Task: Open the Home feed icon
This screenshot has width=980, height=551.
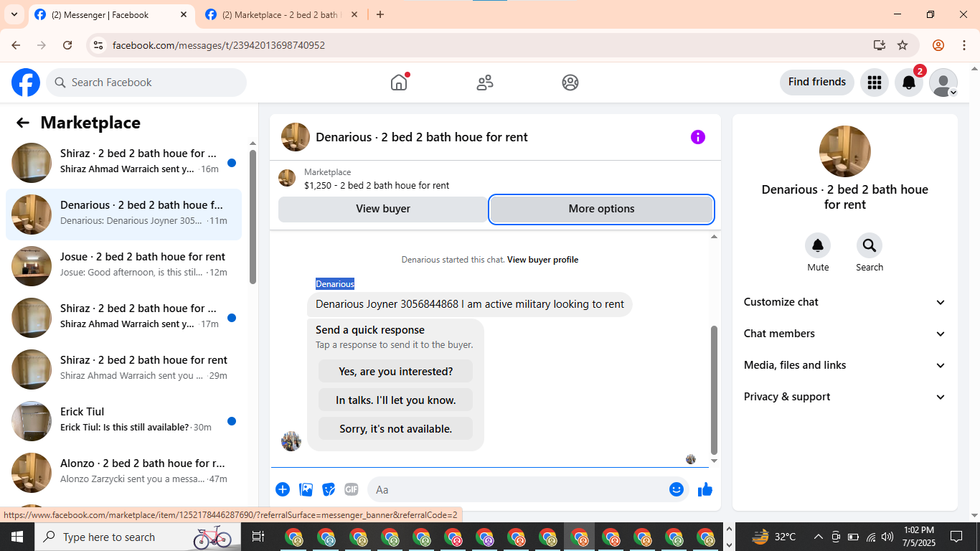Action: click(x=399, y=83)
